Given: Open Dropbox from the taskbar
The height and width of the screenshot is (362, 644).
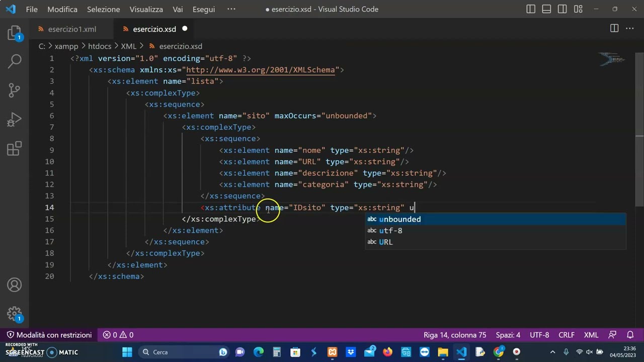Looking at the screenshot, I should coord(351,352).
